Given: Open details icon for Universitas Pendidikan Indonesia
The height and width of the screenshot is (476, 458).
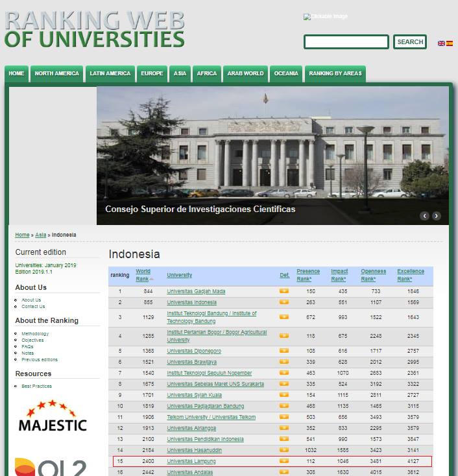Looking at the screenshot, I should (x=284, y=438).
